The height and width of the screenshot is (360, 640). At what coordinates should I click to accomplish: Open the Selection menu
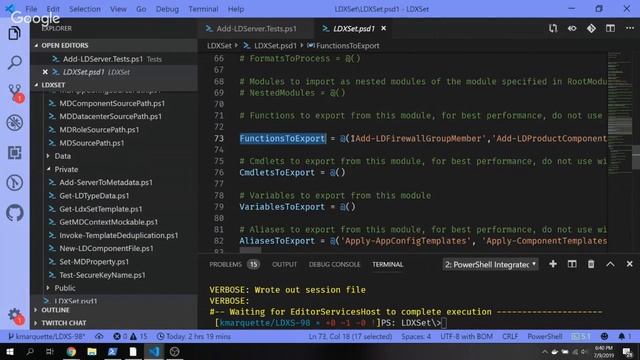click(84, 9)
